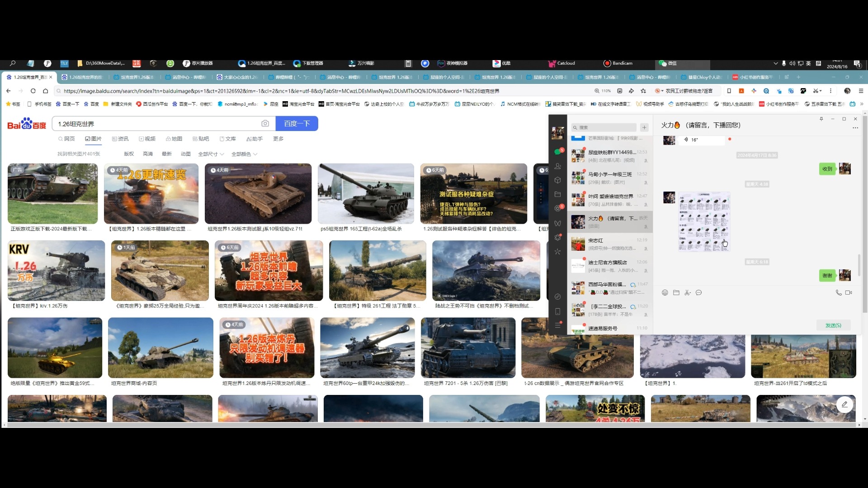Screen dimensions: 868x488
Task: Start voice call in WeChat chat
Action: [x=838, y=293]
